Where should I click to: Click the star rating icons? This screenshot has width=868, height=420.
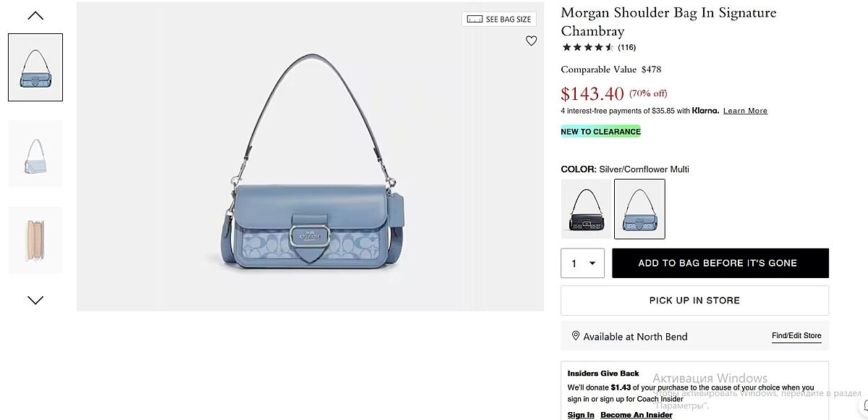point(588,47)
